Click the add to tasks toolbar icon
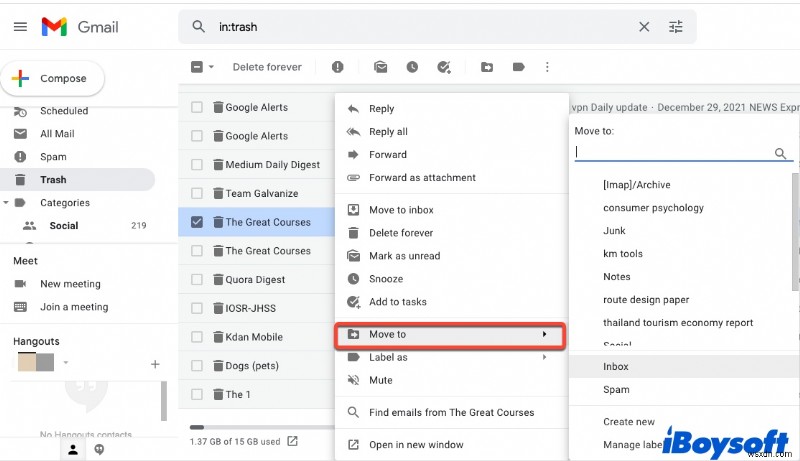Viewport: 800px width, 461px height. click(x=444, y=67)
